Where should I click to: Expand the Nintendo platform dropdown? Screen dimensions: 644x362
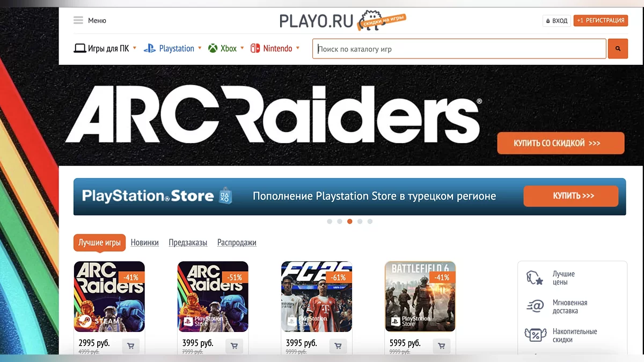tap(298, 48)
